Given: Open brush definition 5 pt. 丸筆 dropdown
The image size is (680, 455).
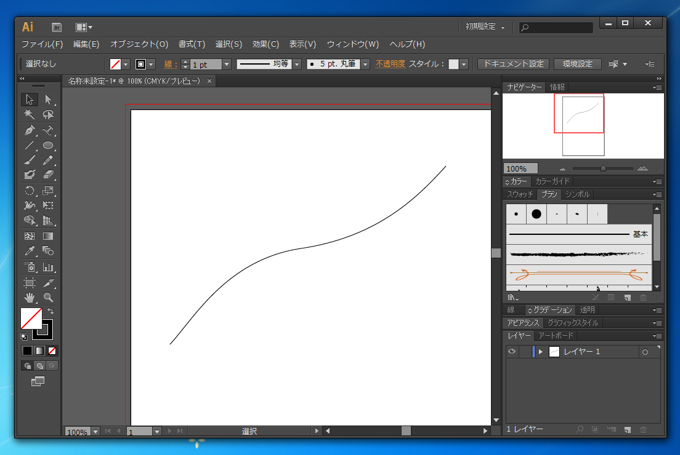Looking at the screenshot, I should 366,64.
